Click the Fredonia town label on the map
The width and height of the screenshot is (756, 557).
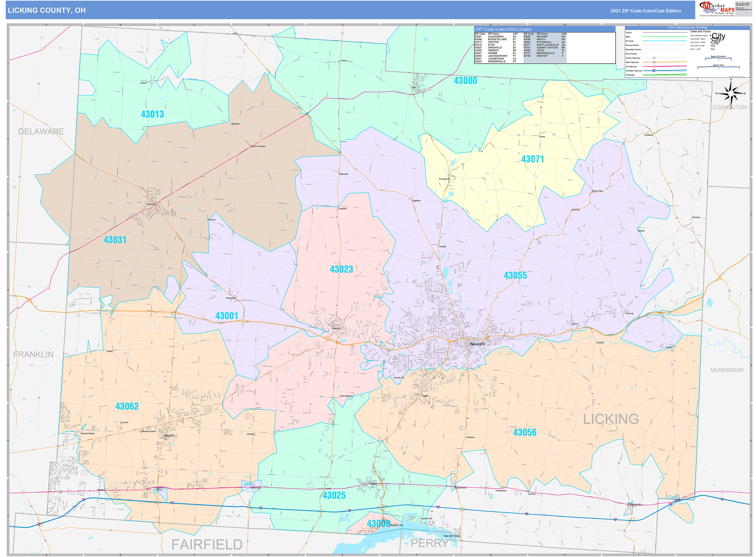tap(342, 209)
